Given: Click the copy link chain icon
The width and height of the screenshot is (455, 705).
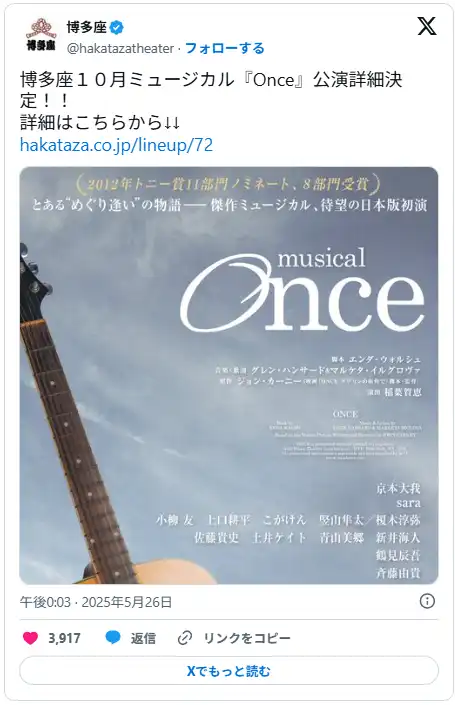Looking at the screenshot, I should [x=185, y=638].
